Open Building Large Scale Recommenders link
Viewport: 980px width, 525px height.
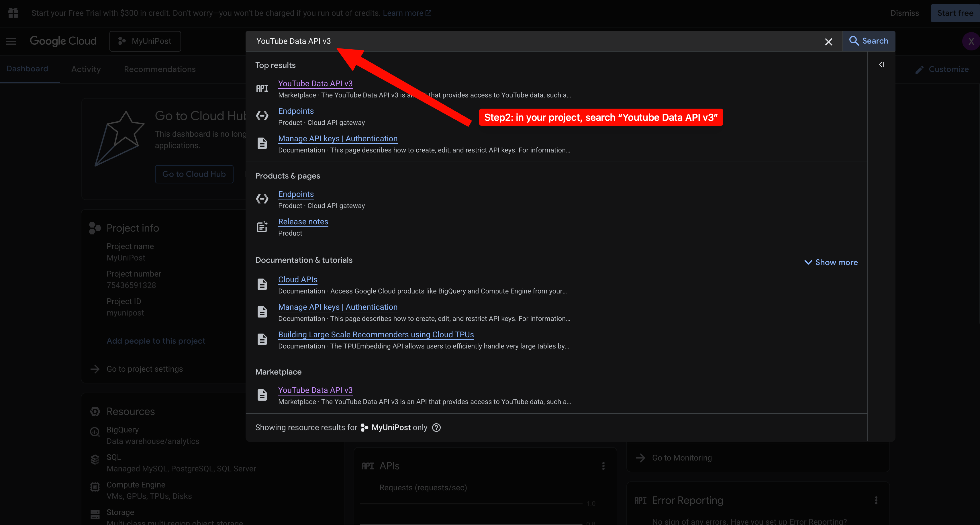[376, 334]
